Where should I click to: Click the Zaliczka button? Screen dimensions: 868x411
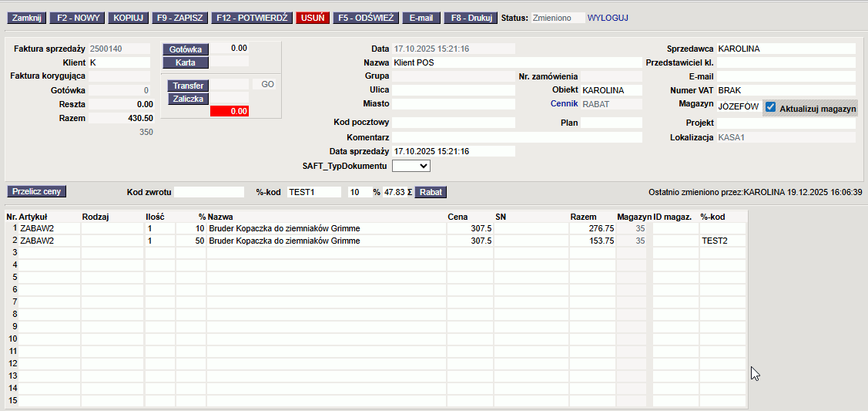(x=188, y=99)
